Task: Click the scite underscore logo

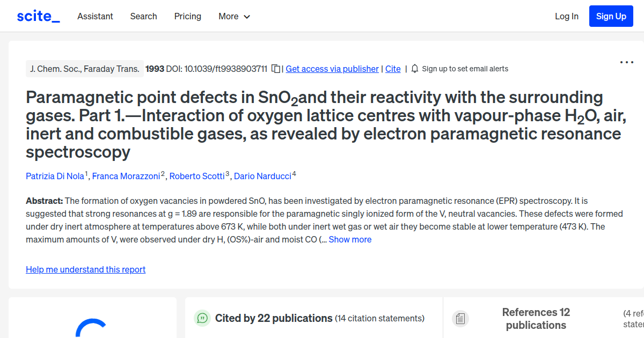Action: click(38, 16)
